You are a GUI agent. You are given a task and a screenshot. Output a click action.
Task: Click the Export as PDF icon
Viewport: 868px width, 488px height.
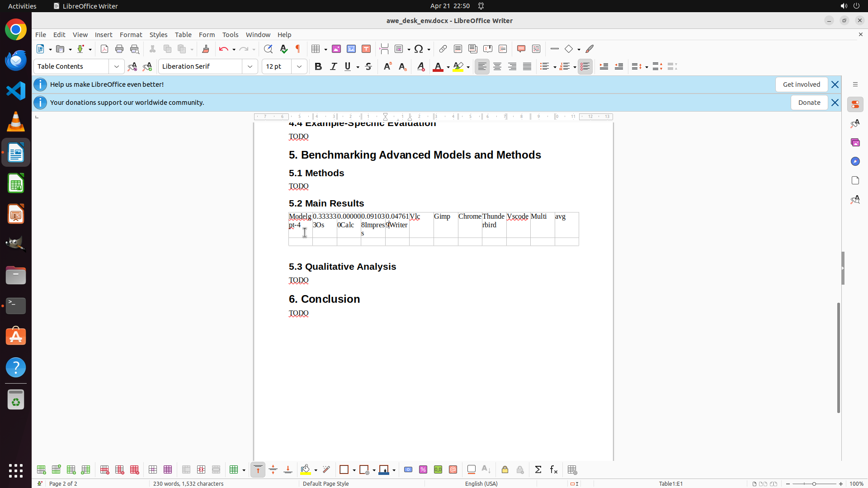[x=104, y=49]
